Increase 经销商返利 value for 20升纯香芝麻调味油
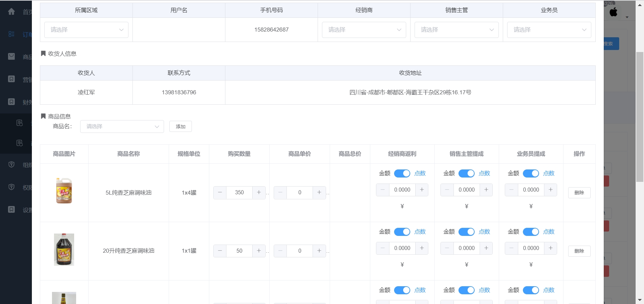Screen dimensions: 644x304 422,248
